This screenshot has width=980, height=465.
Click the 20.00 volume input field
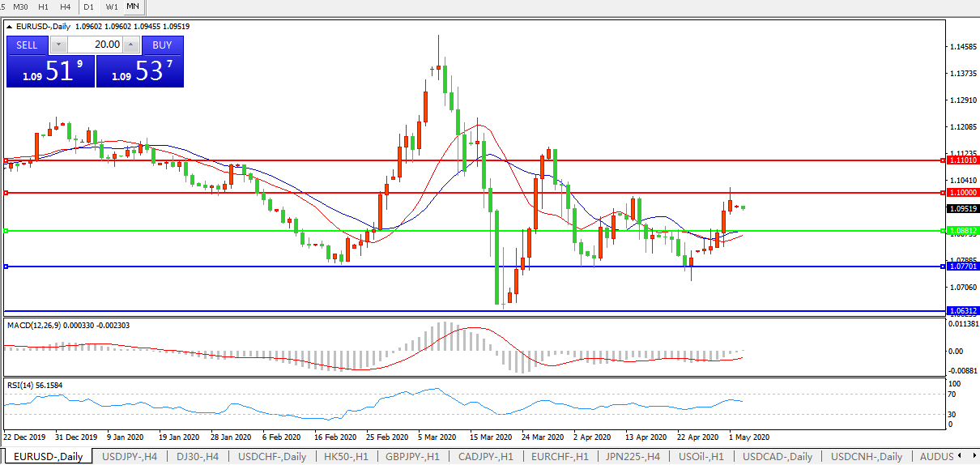point(95,45)
